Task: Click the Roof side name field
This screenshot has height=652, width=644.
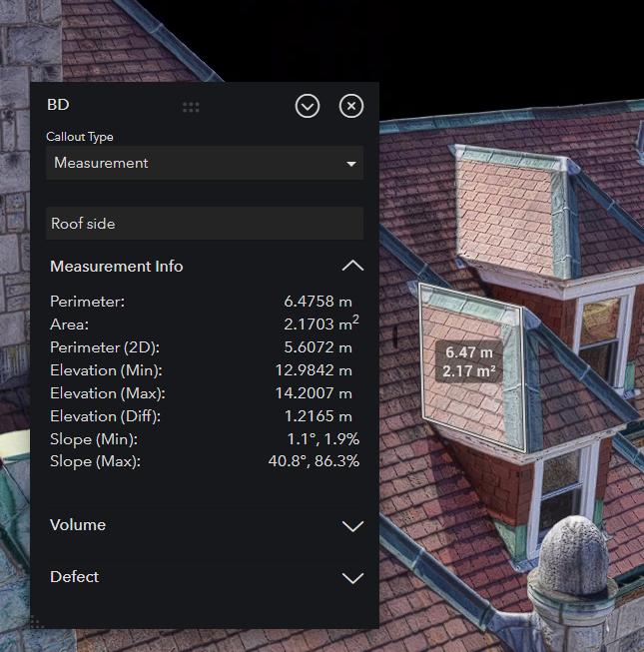Action: click(x=204, y=224)
